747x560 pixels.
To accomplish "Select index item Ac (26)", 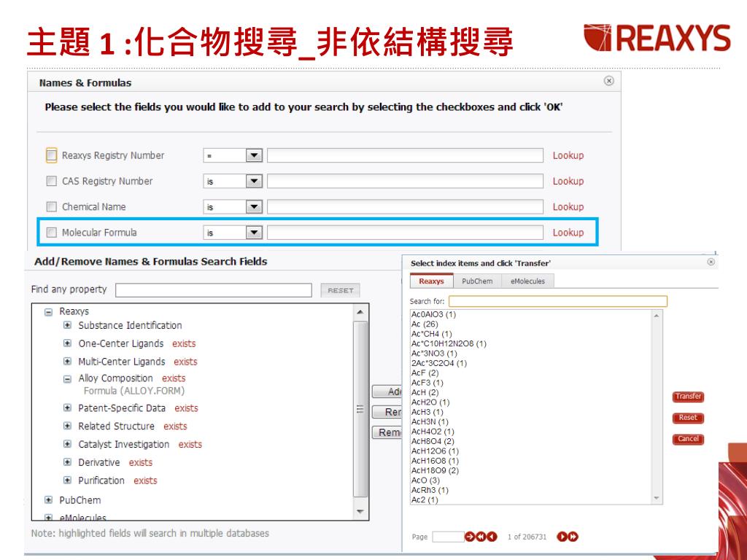I will pyautogui.click(x=425, y=324).
